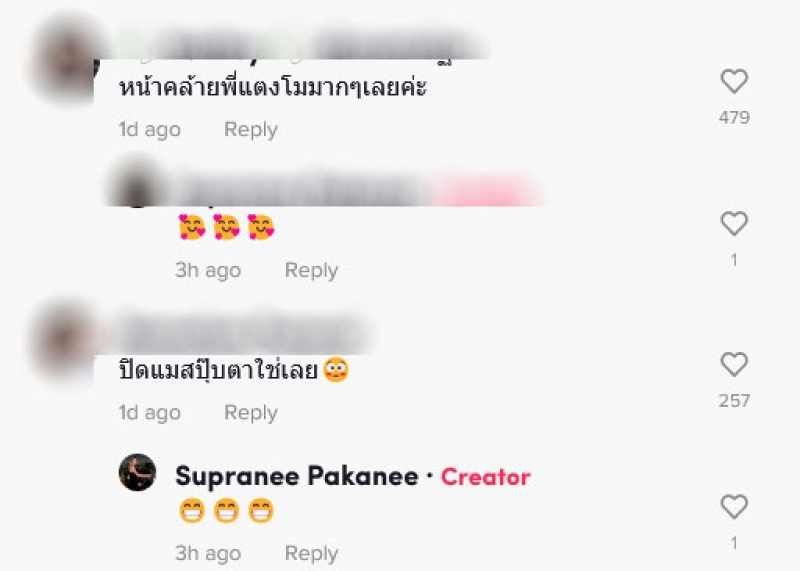The width and height of the screenshot is (800, 571).
Task: Open Supranee Pakanee's profile picture
Action: coord(137,473)
